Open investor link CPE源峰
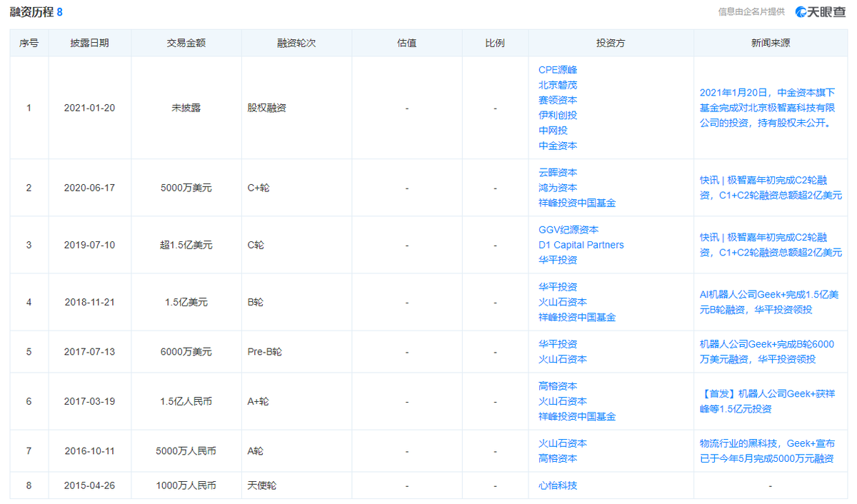 pos(558,70)
